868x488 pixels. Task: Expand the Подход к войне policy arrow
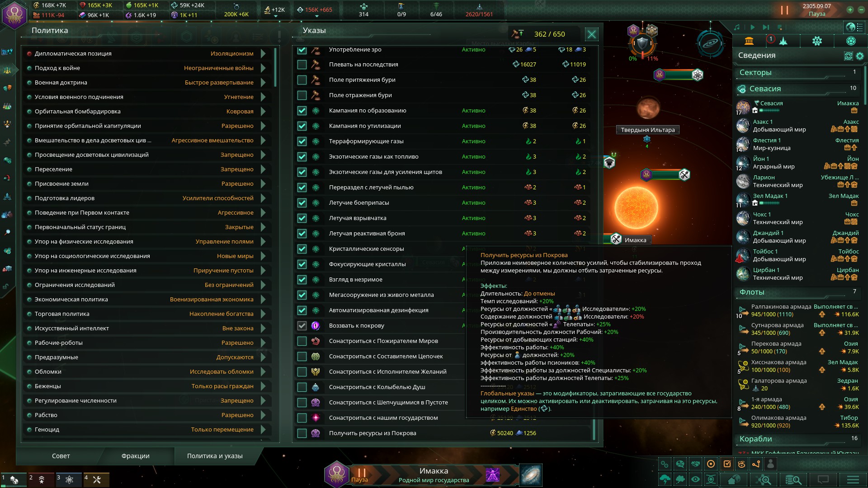263,68
